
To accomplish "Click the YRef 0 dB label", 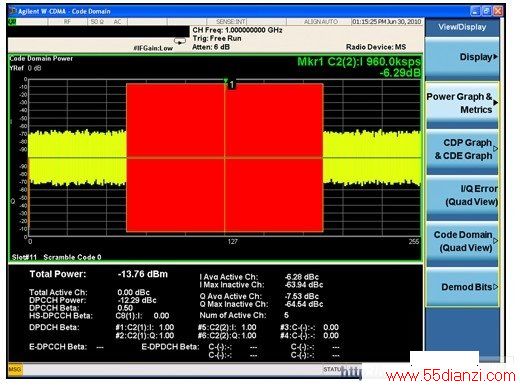I will pyautogui.click(x=25, y=68).
